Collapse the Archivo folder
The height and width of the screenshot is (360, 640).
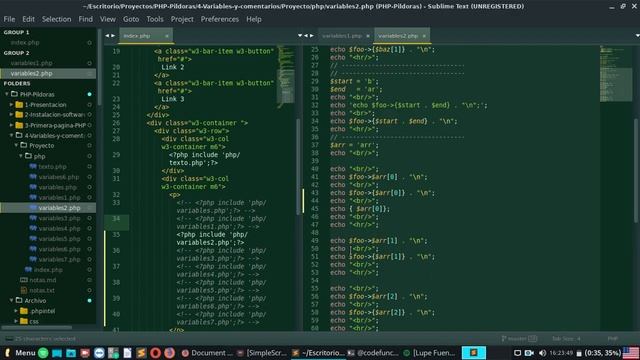pos(11,300)
